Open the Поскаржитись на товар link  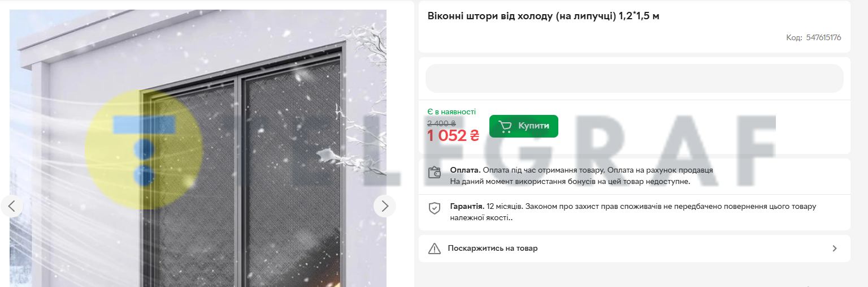click(493, 249)
